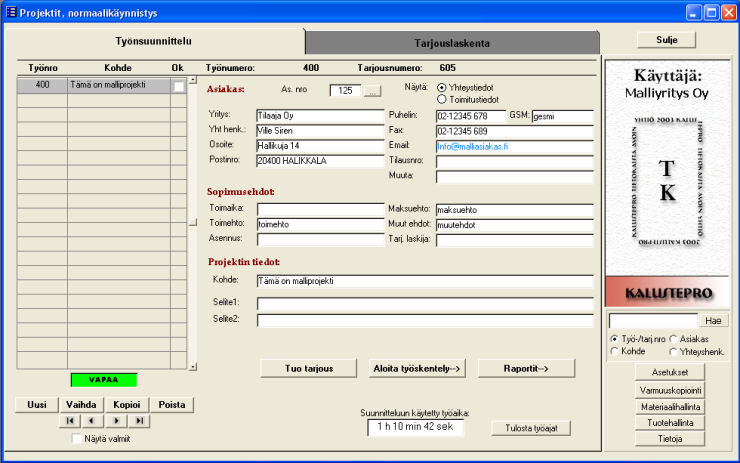This screenshot has width=740, height=463.
Task: Select project row 400 in list
Action: click(102, 85)
